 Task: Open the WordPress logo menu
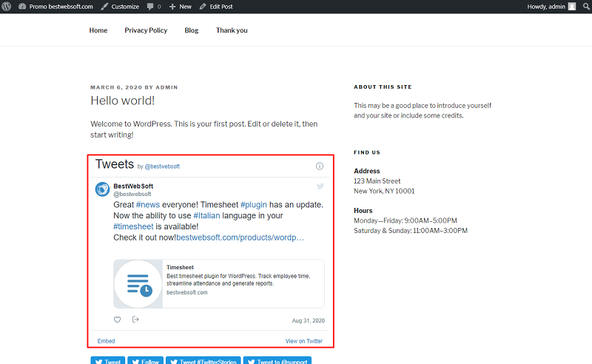(x=7, y=7)
